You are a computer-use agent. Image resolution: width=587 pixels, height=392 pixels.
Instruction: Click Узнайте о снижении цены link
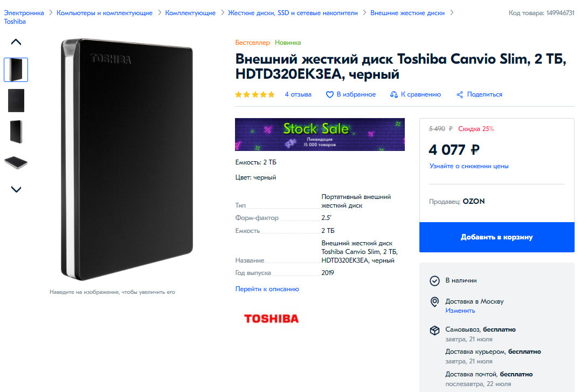469,166
